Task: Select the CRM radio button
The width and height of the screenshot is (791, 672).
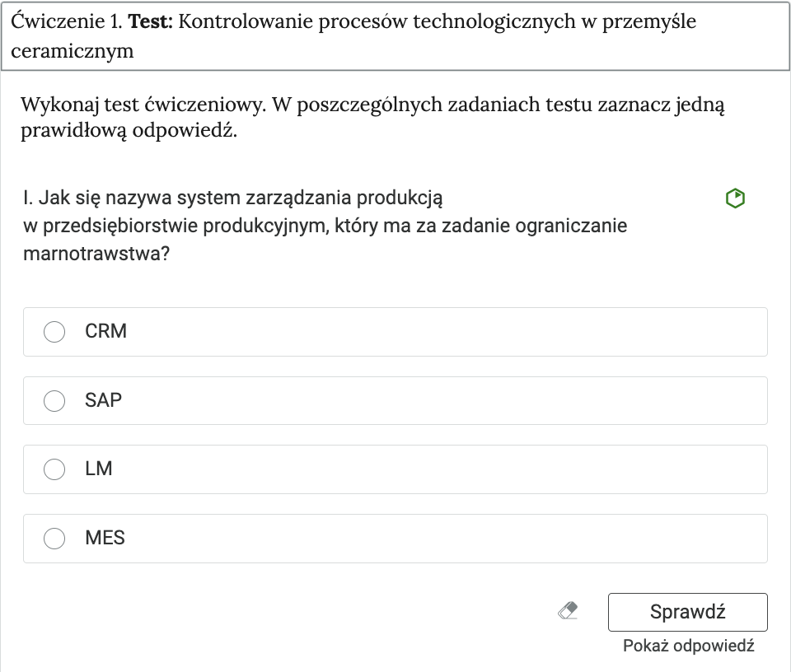Action: pos(54,332)
